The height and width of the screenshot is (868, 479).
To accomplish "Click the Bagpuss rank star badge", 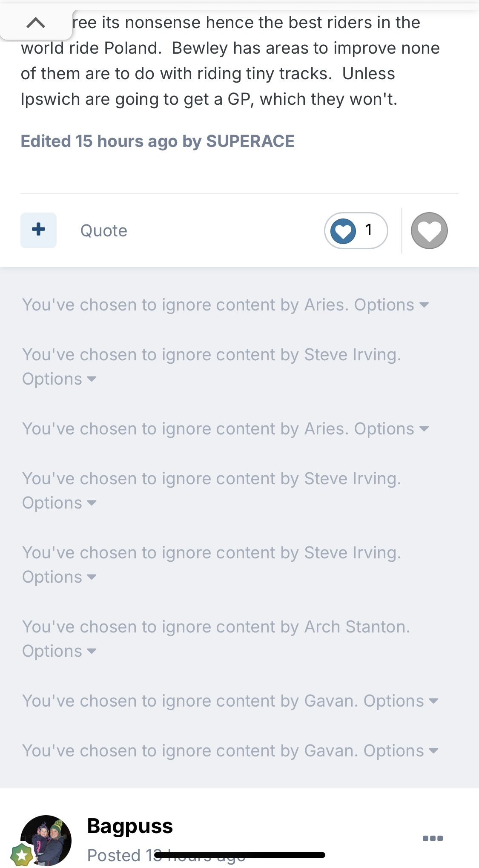I will pyautogui.click(x=21, y=854).
